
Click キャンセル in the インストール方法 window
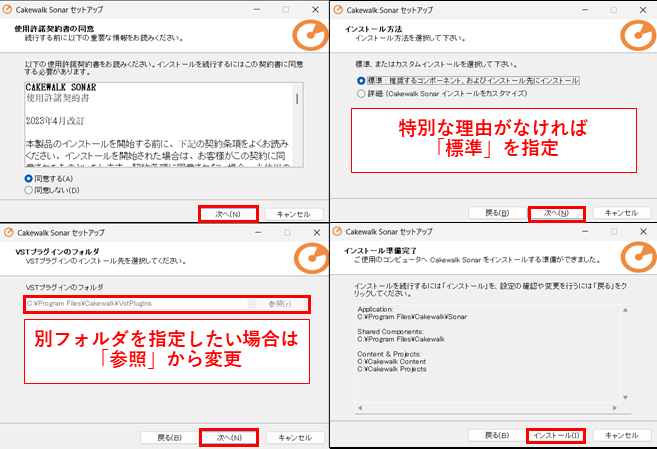click(621, 213)
